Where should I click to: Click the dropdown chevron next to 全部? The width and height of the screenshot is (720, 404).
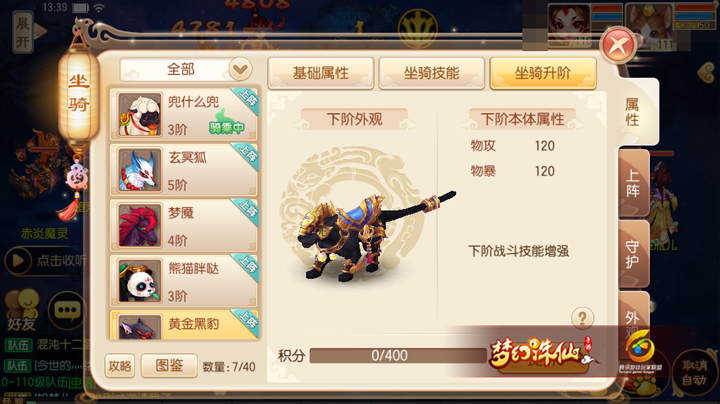[x=240, y=70]
